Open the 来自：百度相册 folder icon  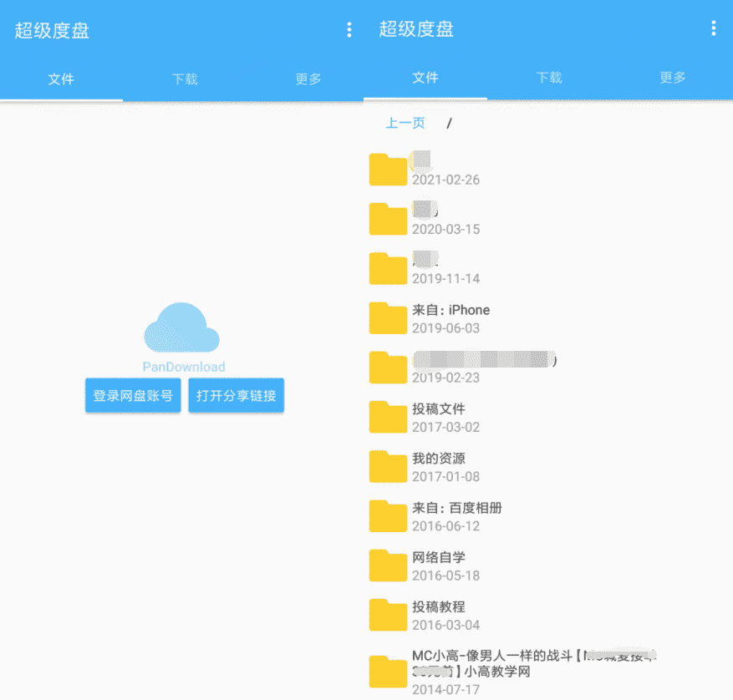click(387, 515)
